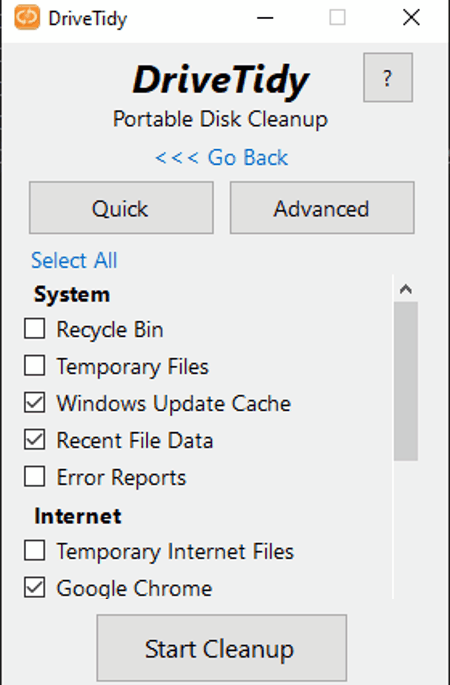Click the scrollbar track below the thumb
The width and height of the screenshot is (450, 685).
coord(406,529)
